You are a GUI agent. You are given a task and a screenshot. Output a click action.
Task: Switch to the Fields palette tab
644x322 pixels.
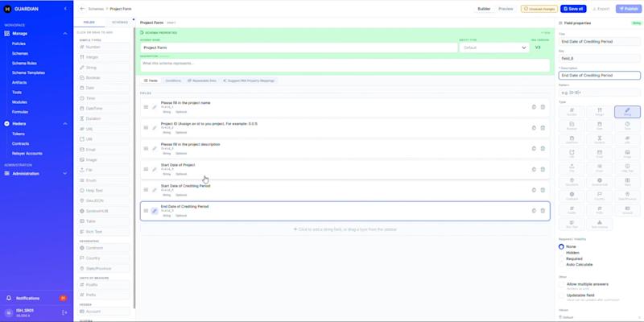coord(89,23)
